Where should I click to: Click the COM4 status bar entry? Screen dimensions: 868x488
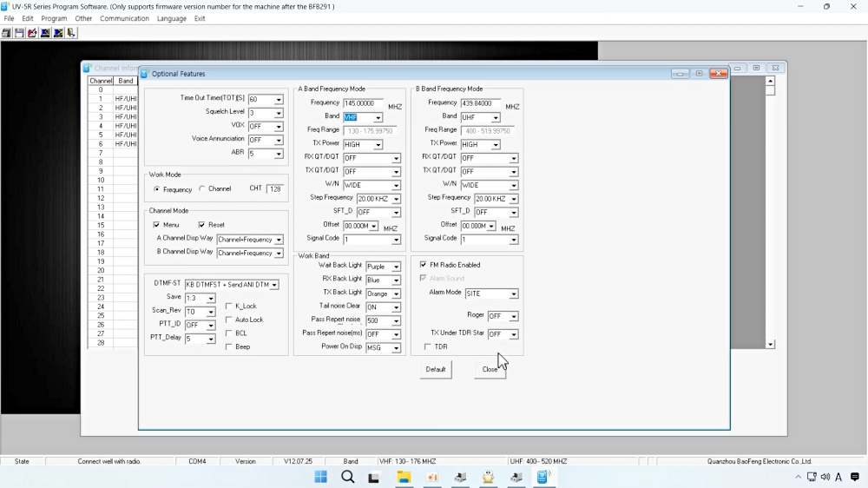197,461
